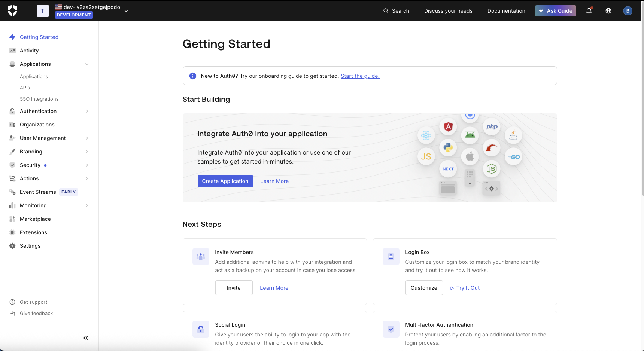Collapse the Applications section
Viewport: 644px width, 351px height.
tap(87, 64)
